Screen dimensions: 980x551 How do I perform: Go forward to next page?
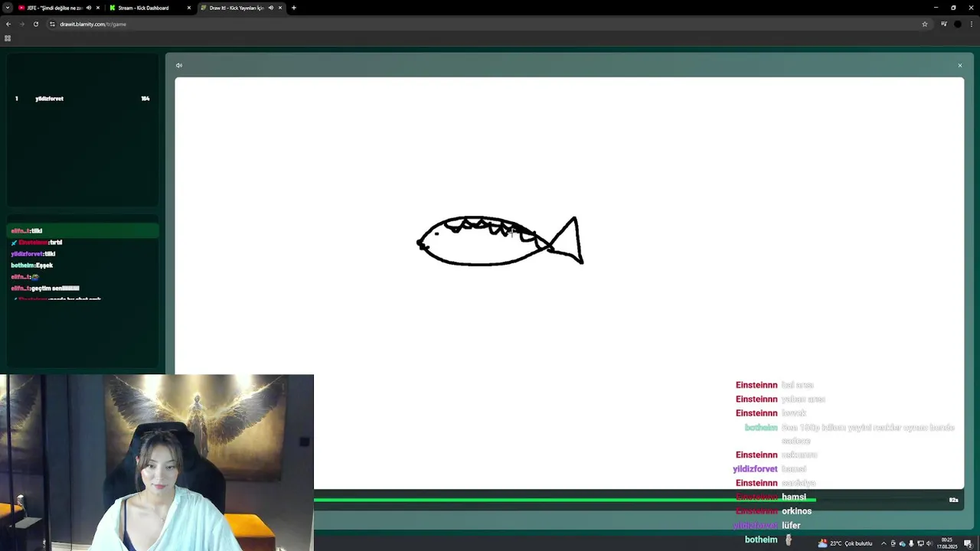22,24
